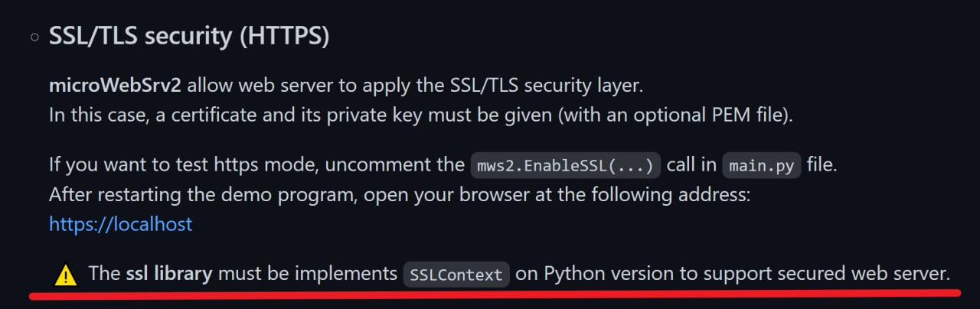Select the main.py inline code label
980x309 pixels.
point(760,165)
